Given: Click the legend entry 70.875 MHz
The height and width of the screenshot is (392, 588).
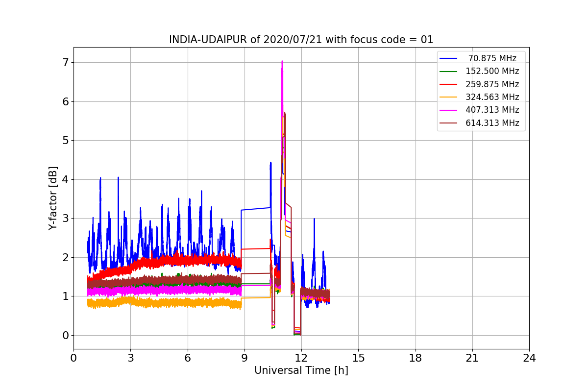Looking at the screenshot, I should 492,58.
